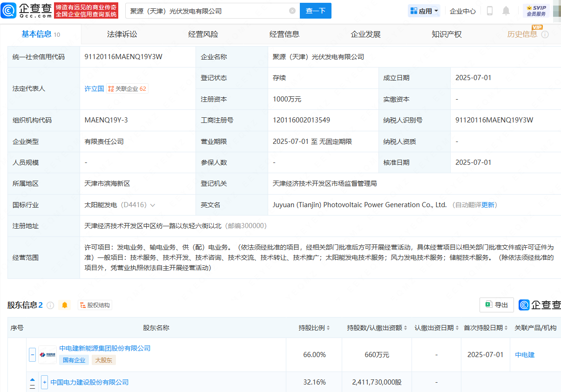The width and height of the screenshot is (561, 392).
Task: Click the 2025-07-01 至 无固定期限 value
Action: coord(312,142)
